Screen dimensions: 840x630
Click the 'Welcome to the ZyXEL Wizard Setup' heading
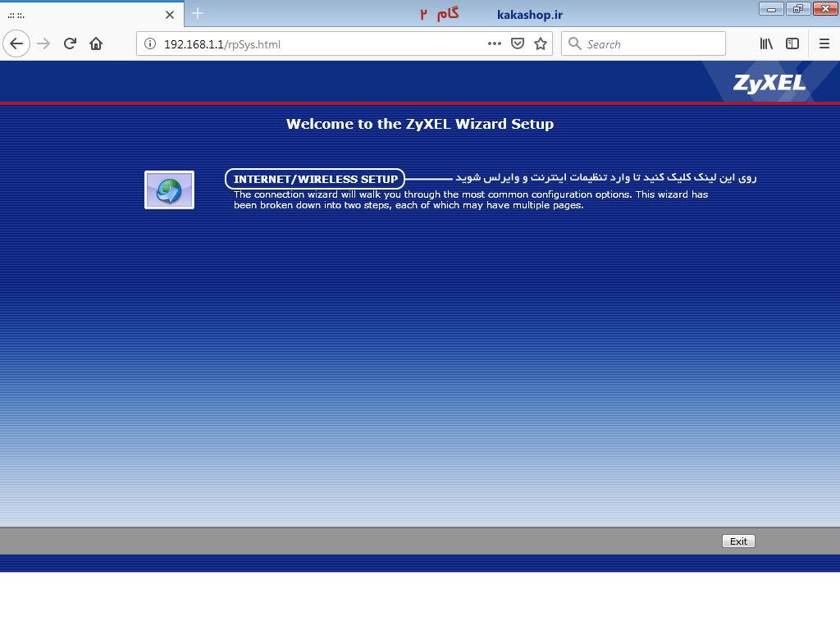pyautogui.click(x=420, y=124)
